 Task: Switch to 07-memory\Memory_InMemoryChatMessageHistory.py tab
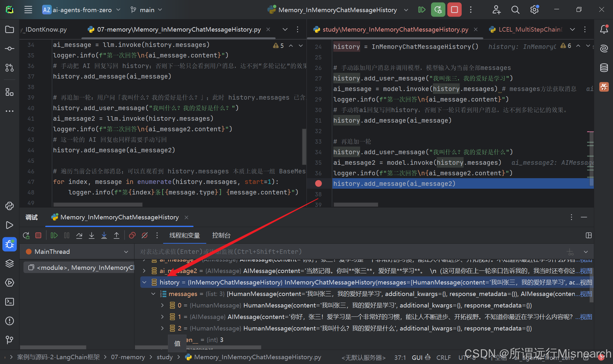(179, 29)
